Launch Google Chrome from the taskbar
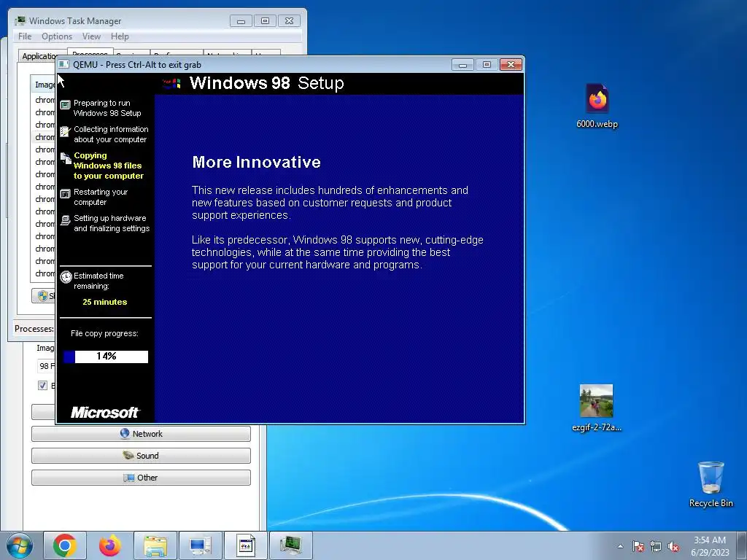The width and height of the screenshot is (747, 560). (x=65, y=545)
